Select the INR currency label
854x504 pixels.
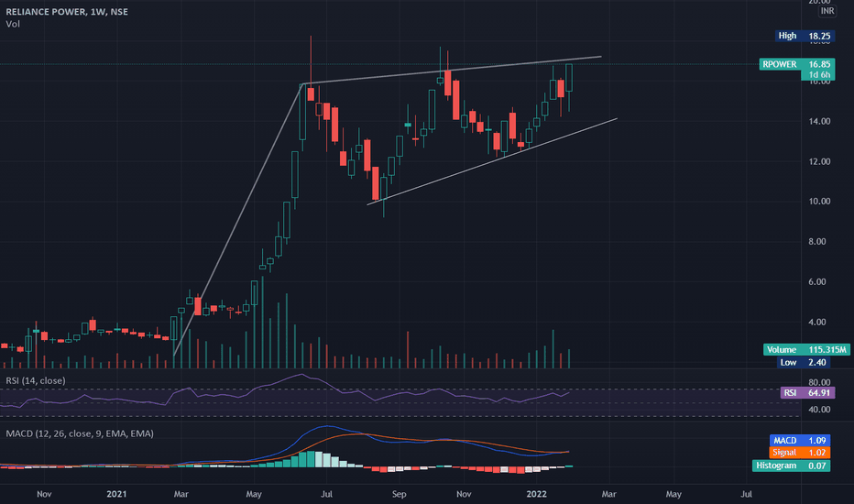[x=827, y=11]
